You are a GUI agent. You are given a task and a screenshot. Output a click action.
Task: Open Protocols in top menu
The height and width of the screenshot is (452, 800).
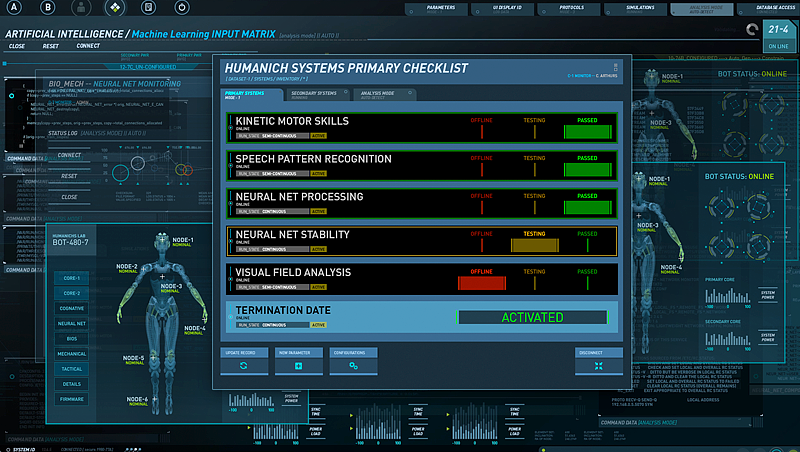tap(569, 9)
